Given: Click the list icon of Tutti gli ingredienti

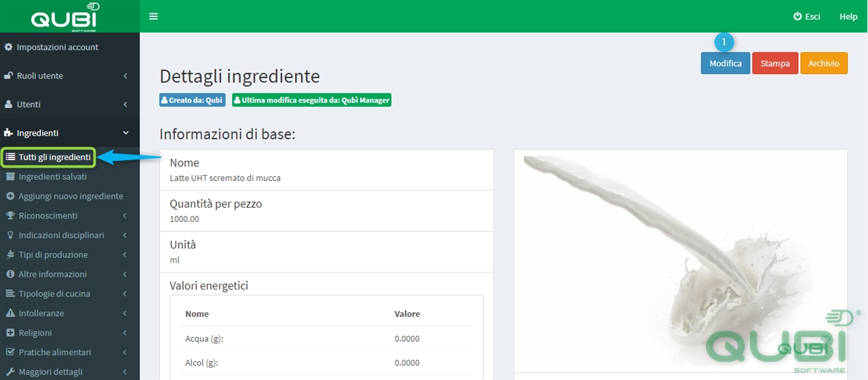Looking at the screenshot, I should (10, 157).
